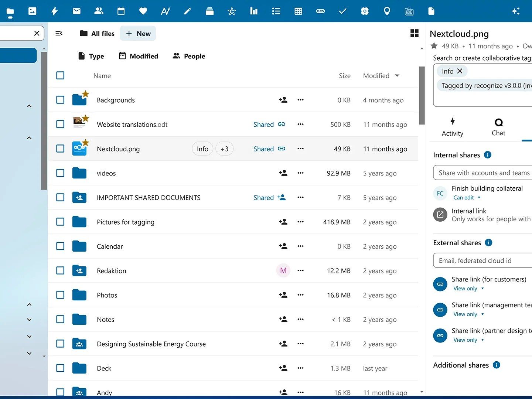Viewport: 532px width, 399px height.
Task: Collapse the navigation pane toggle icon
Action: click(x=59, y=33)
